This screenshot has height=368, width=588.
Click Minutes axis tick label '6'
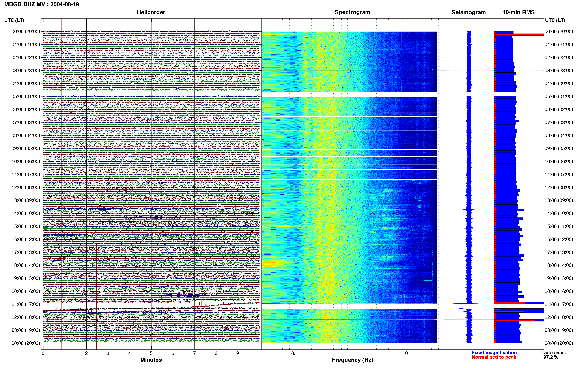[x=173, y=353]
